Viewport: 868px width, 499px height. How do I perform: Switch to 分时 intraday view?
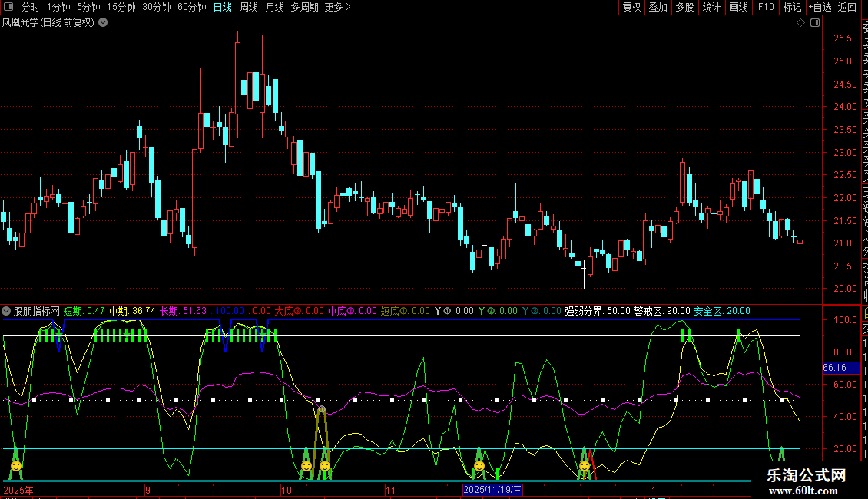tap(30, 8)
